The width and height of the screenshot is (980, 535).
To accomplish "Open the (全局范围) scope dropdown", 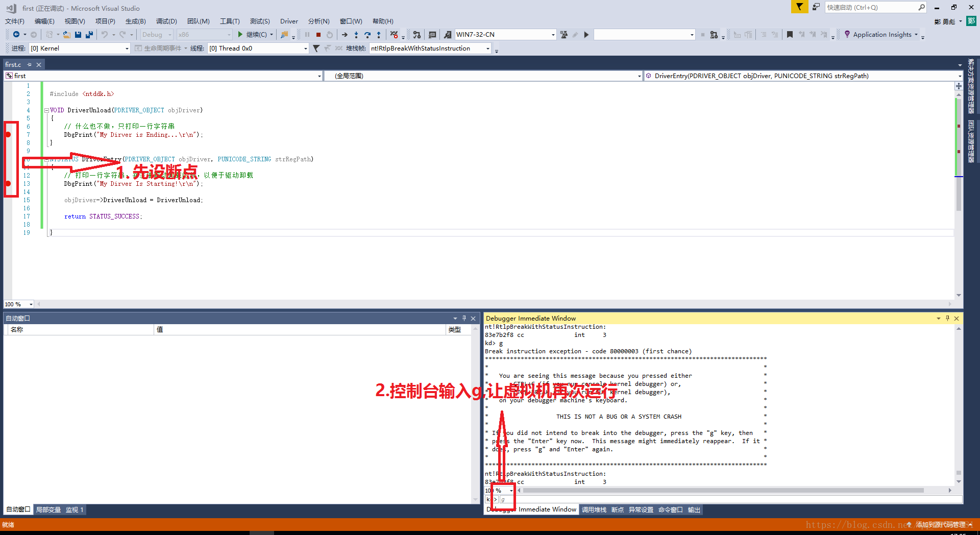I will (x=639, y=76).
